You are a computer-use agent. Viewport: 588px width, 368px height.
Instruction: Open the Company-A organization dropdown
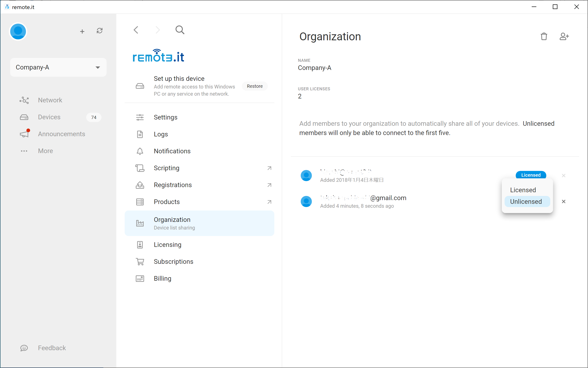(58, 67)
